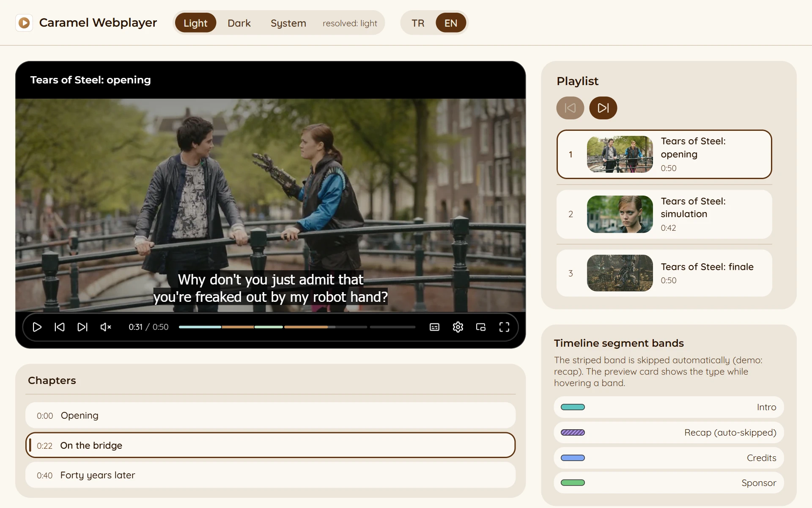Image resolution: width=812 pixels, height=508 pixels.
Task: Click the thumbnail of Tears of Steel: finale
Action: (x=620, y=273)
